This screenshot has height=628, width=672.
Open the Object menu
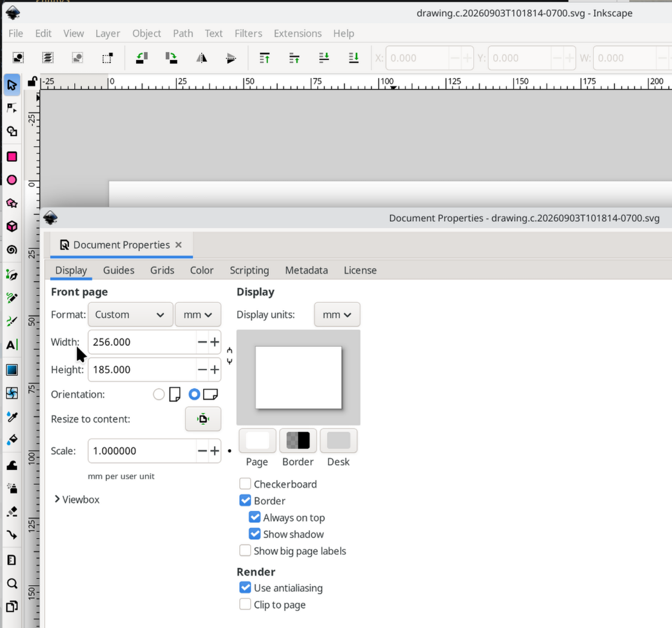pyautogui.click(x=147, y=33)
